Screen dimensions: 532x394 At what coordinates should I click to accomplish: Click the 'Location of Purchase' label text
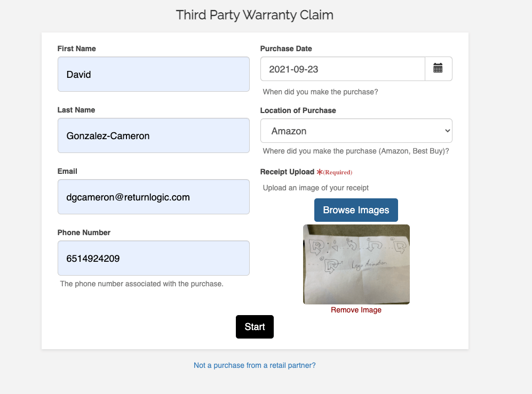[x=298, y=110]
